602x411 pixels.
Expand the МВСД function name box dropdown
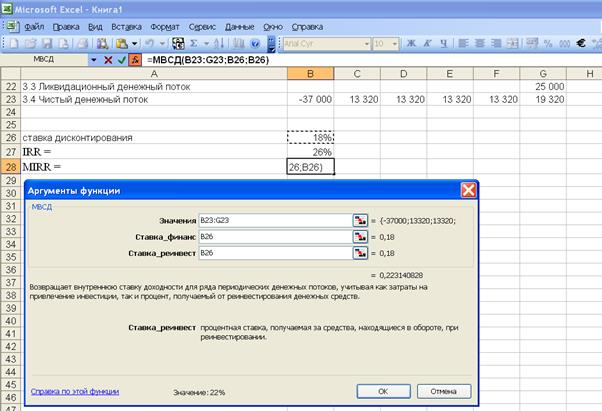(x=94, y=60)
